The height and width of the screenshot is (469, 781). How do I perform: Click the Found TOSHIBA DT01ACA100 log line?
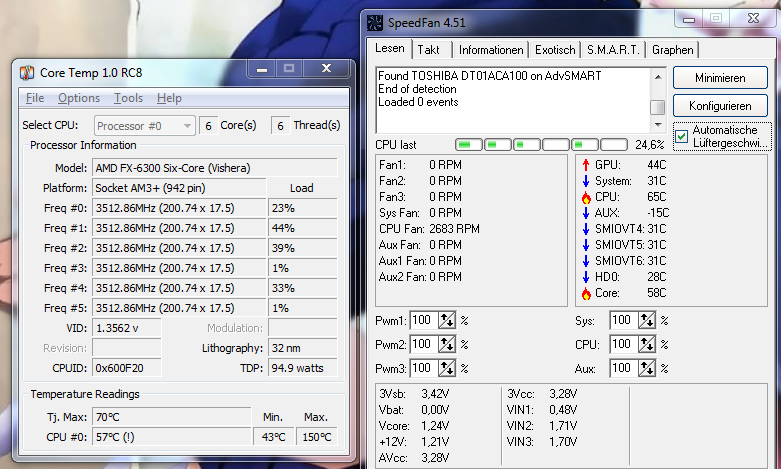[490, 76]
